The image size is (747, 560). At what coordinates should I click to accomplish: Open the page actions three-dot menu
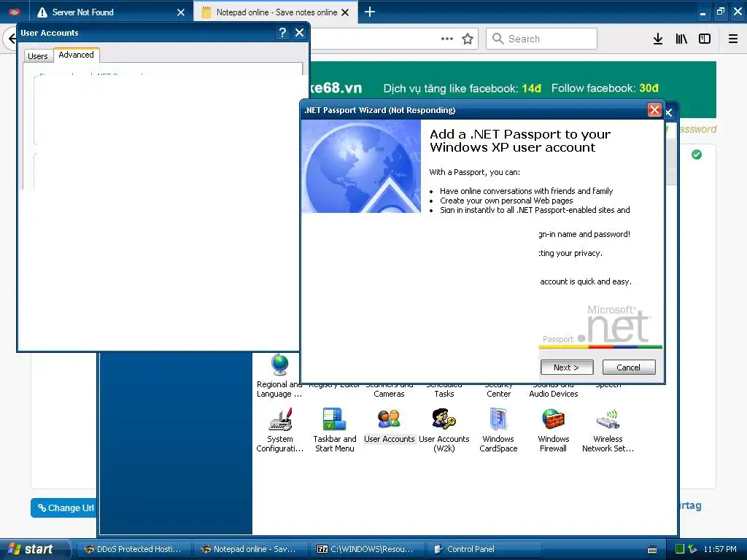pos(447,39)
